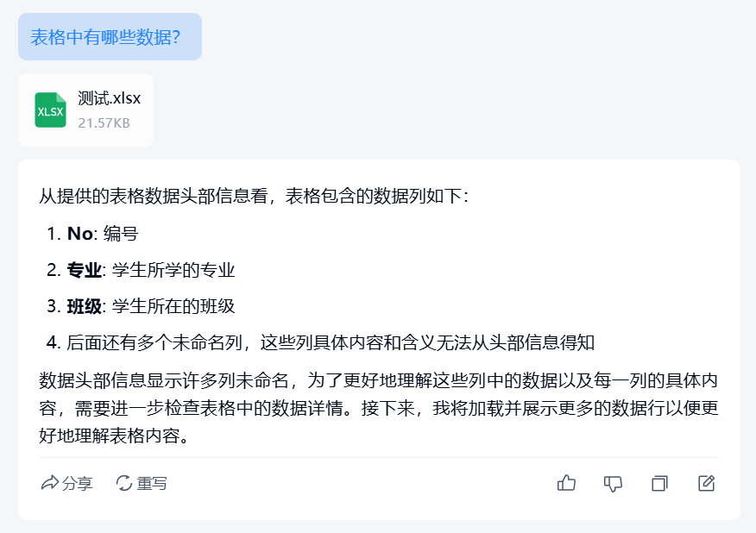Open the 测试.xlsx file name
The width and height of the screenshot is (756, 533).
click(x=109, y=98)
